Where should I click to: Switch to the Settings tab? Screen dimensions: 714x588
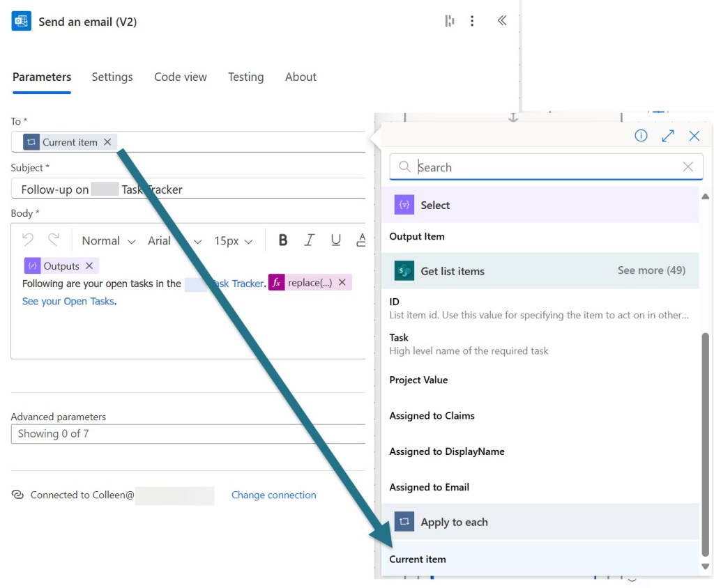tap(112, 77)
